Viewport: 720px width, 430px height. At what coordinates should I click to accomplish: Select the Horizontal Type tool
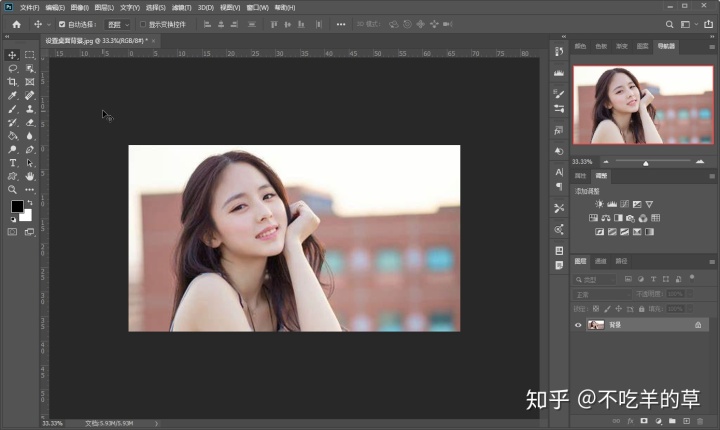(12, 163)
